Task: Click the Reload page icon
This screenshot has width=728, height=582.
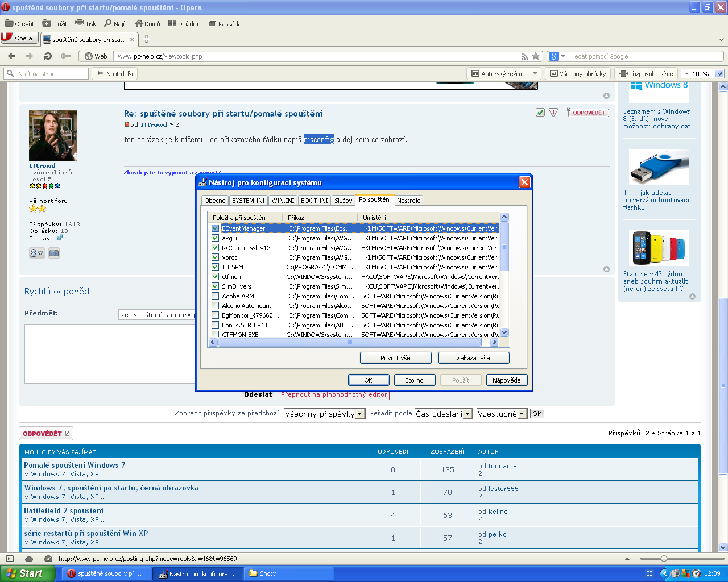Action: pos(48,56)
